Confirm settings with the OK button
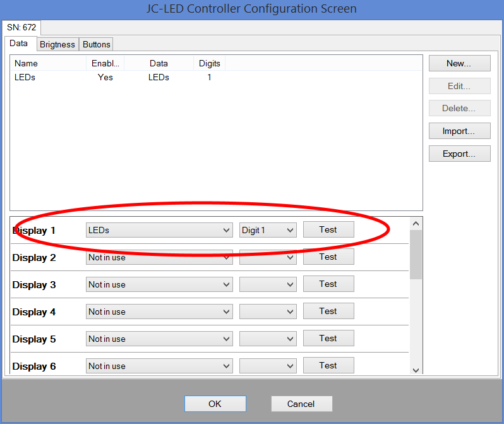 click(215, 404)
